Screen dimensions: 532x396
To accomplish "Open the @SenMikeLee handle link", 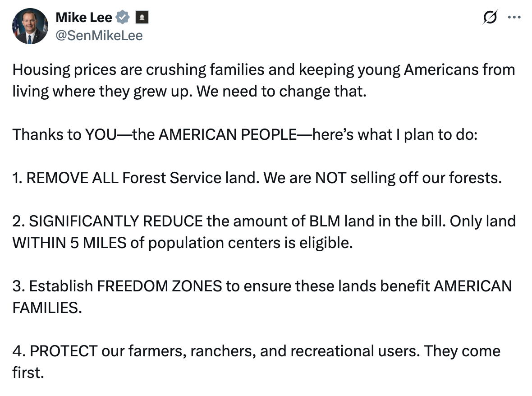I will tap(99, 35).
